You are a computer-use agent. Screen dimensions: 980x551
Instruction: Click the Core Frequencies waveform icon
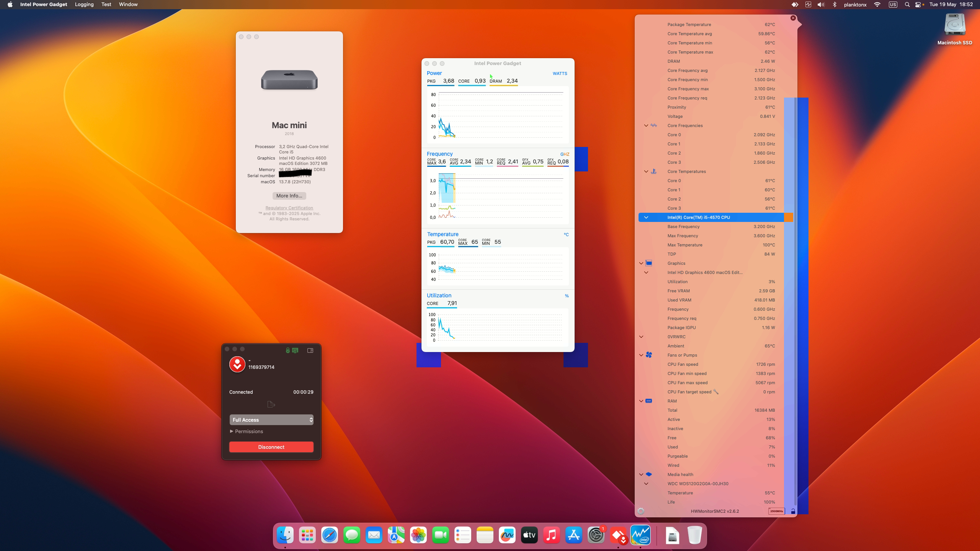tap(654, 126)
